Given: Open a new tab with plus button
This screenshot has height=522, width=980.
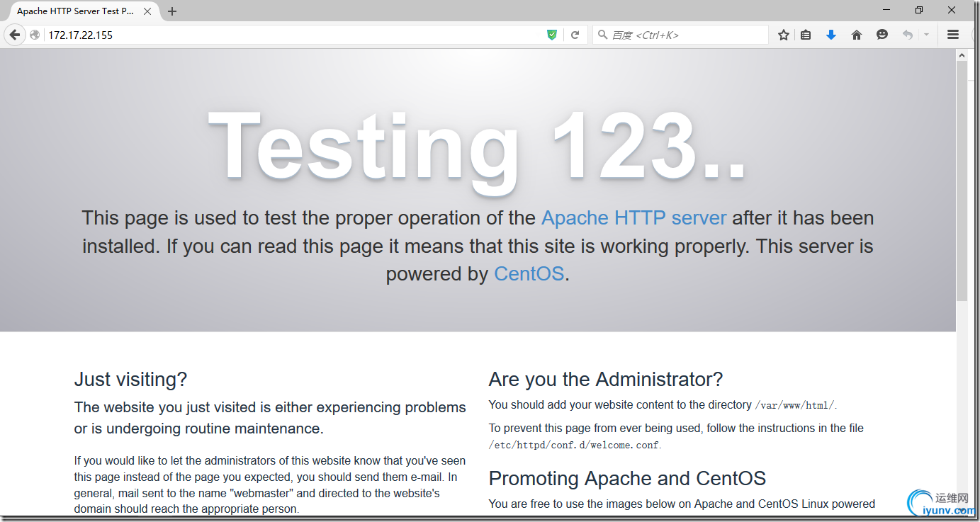Looking at the screenshot, I should coord(172,11).
